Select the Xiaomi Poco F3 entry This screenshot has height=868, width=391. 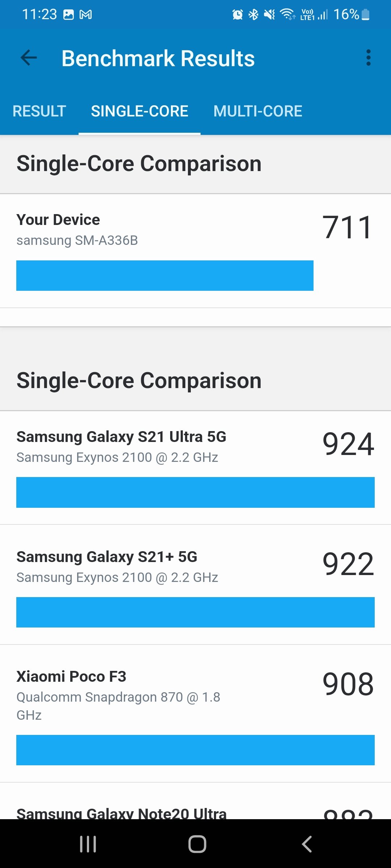pos(195,714)
